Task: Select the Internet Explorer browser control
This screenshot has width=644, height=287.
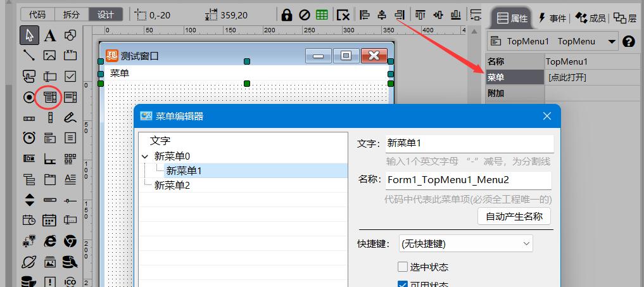Action: [x=49, y=241]
